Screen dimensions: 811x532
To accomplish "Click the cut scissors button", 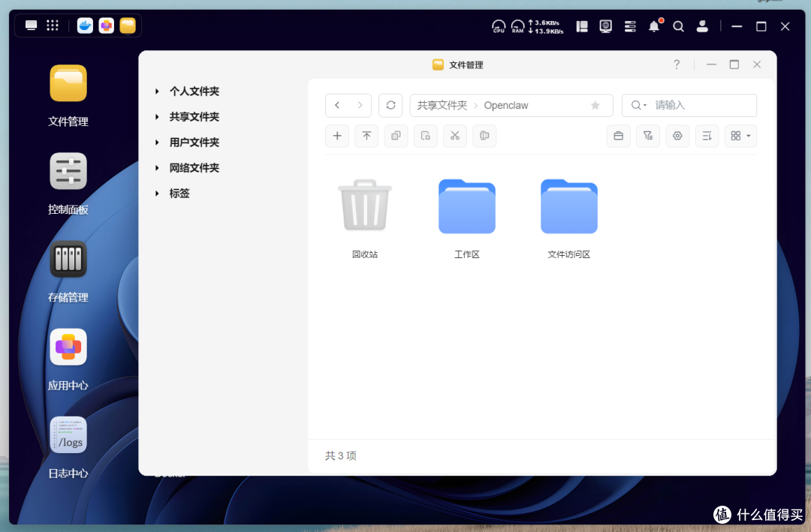I will 455,136.
